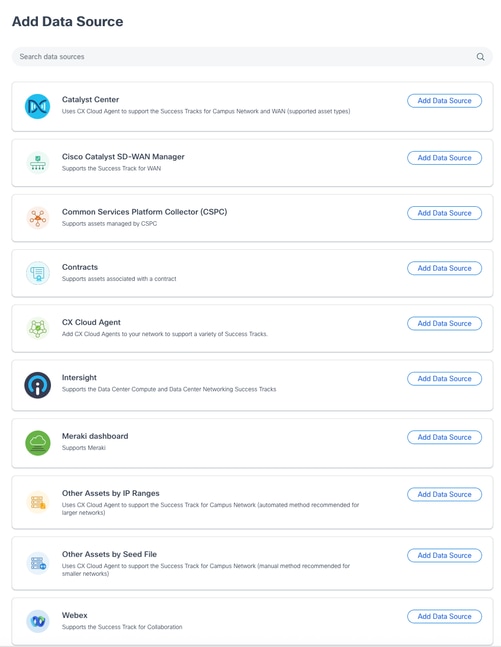Screen dimensions: 501x647
Task: Add Data Source for SD-WAN Manager
Action: click(x=444, y=158)
